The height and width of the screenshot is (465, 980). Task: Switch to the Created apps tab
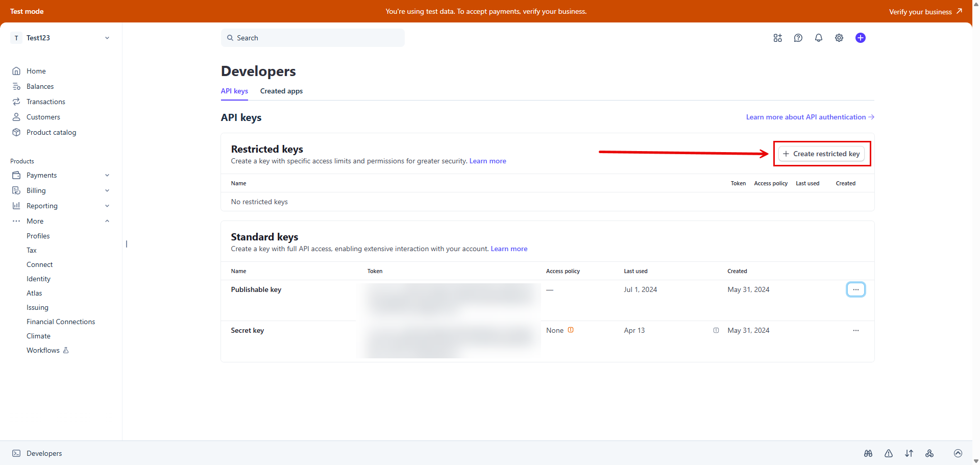(281, 91)
